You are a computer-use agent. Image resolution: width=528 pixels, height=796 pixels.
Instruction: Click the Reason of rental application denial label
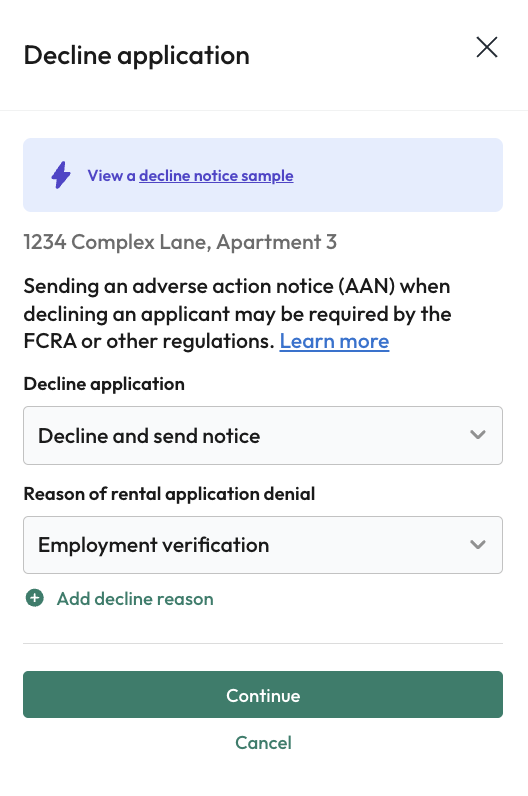point(170,494)
